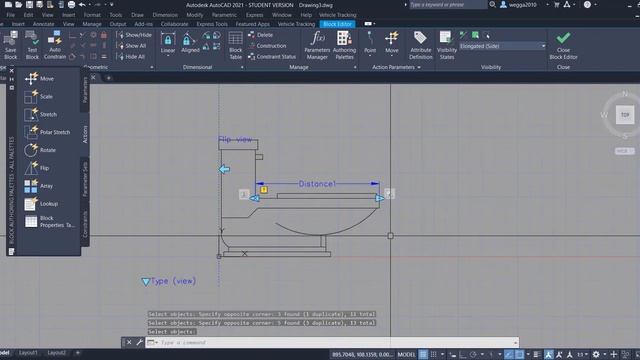Select the Move action parameter in ribbon

[x=391, y=42]
